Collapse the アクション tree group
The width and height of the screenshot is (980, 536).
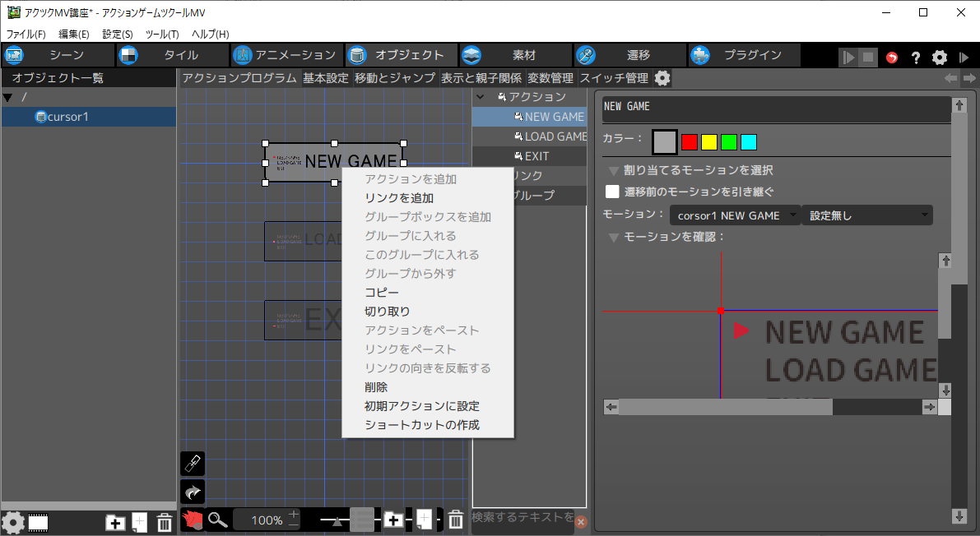[x=480, y=97]
